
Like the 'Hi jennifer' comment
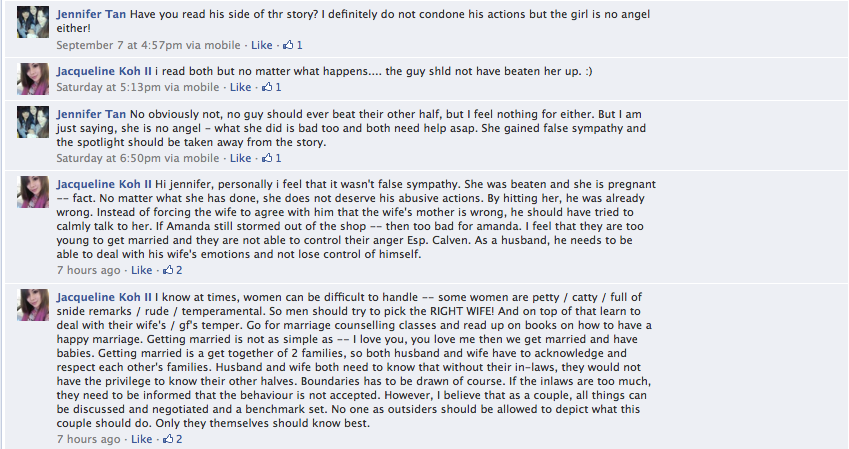[x=141, y=270]
